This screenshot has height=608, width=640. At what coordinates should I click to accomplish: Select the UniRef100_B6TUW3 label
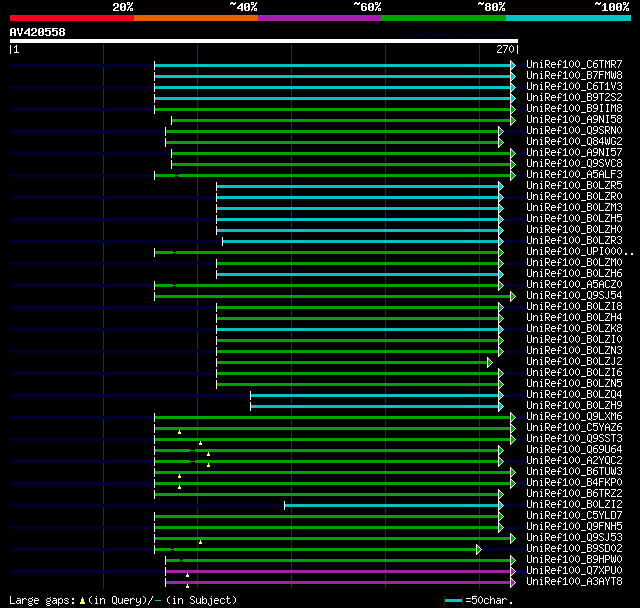574,472
